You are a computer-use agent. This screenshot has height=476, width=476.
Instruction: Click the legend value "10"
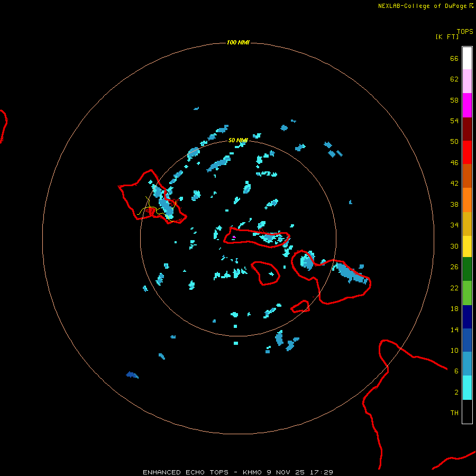click(454, 351)
